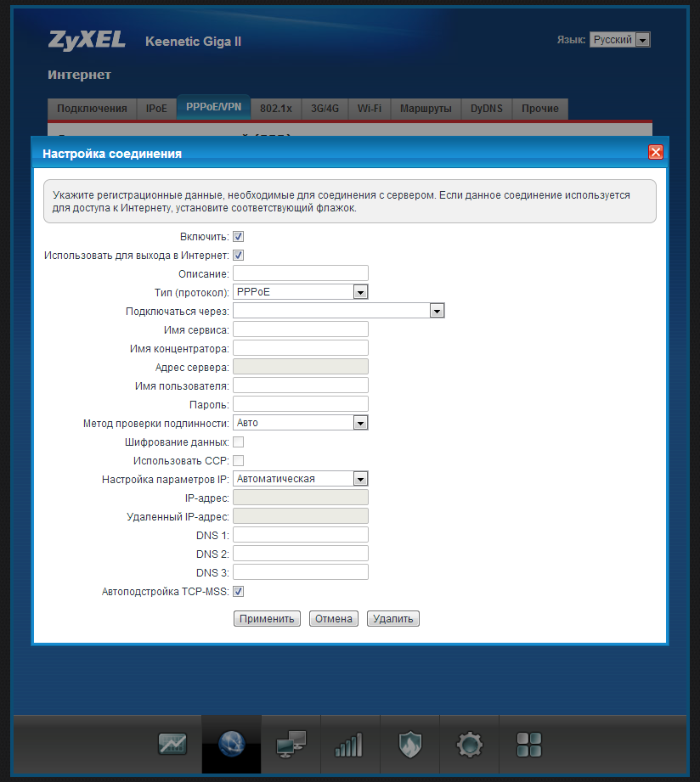
Task: Click the Интернет section heading
Action: 79,75
